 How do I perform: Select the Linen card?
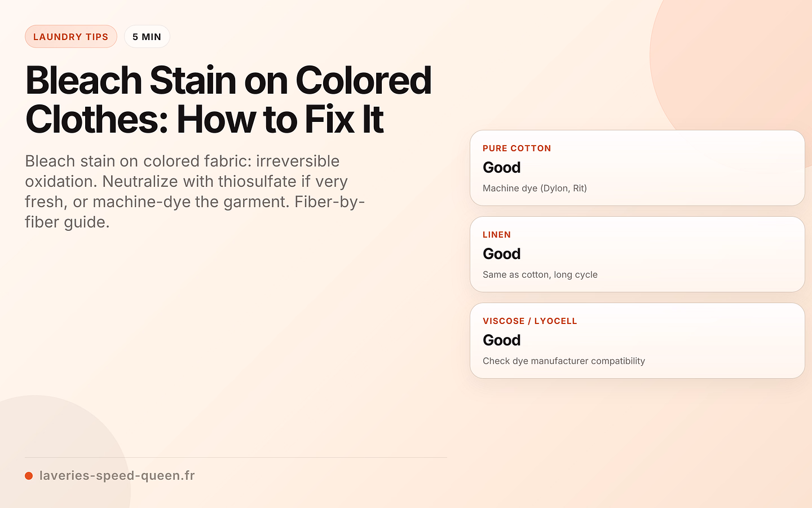[637, 254]
